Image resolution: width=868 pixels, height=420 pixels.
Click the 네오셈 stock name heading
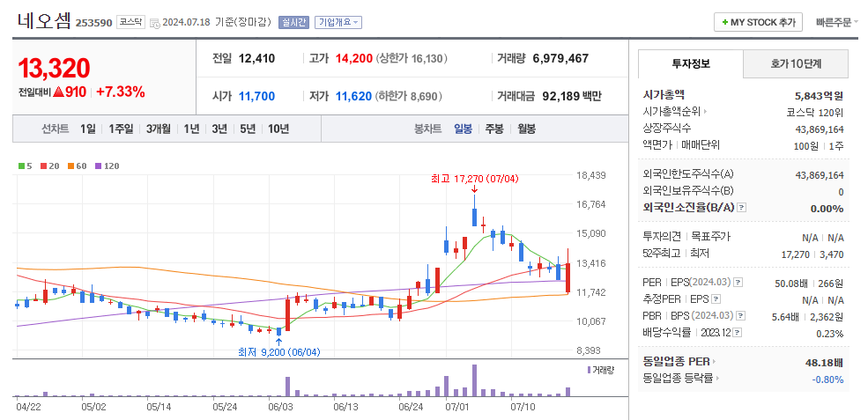(44, 21)
